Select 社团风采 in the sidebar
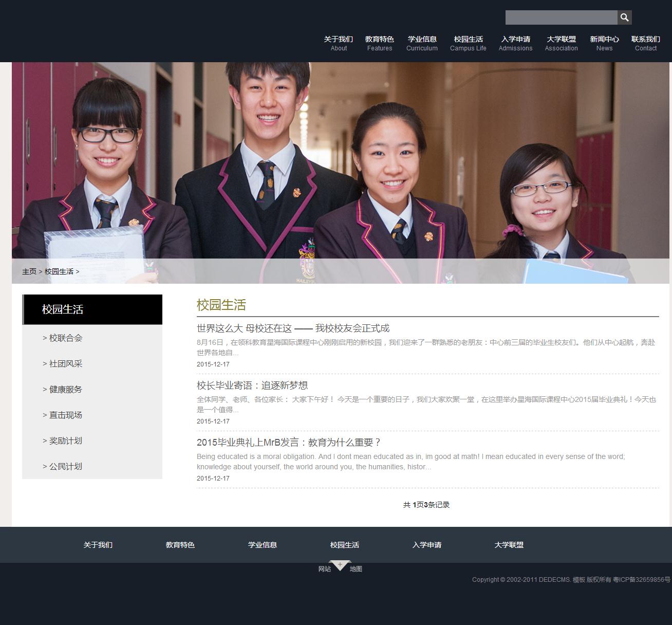The height and width of the screenshot is (625, 672). click(65, 364)
